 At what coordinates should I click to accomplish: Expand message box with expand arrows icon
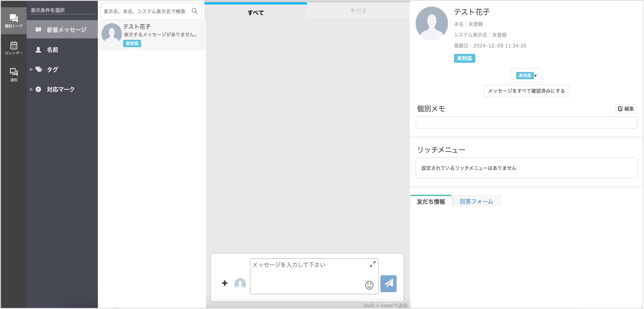(x=373, y=264)
